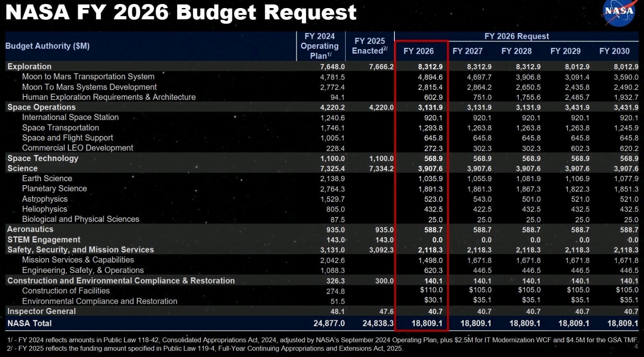Select the Inspector General row label
644x357 pixels.
click(x=42, y=311)
